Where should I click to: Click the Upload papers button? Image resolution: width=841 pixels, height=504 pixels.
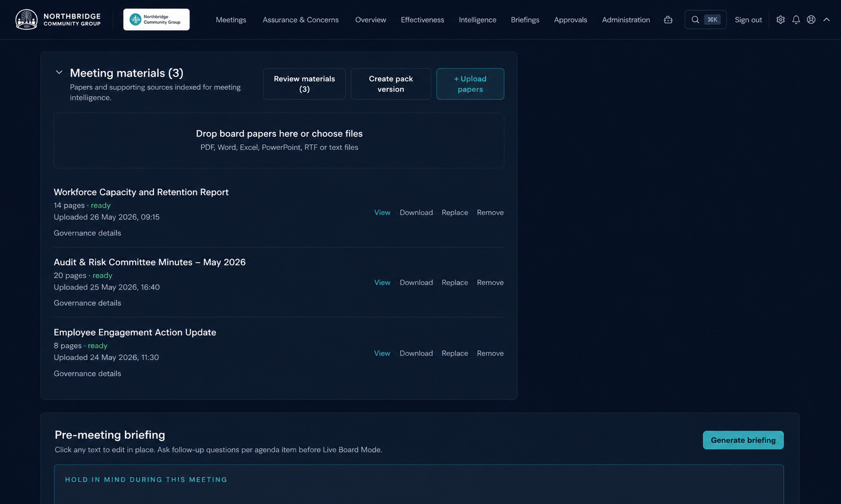pos(470,84)
